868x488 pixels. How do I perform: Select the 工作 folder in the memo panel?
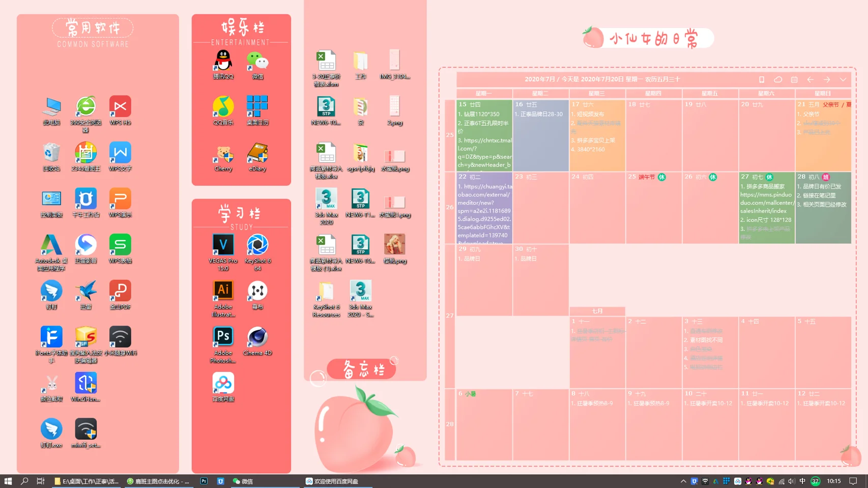click(x=361, y=65)
